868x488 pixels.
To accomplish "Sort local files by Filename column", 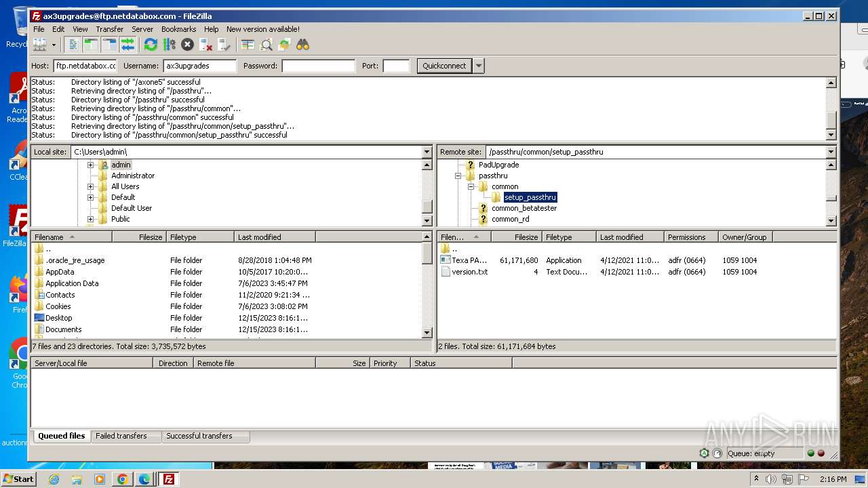I will pos(71,237).
